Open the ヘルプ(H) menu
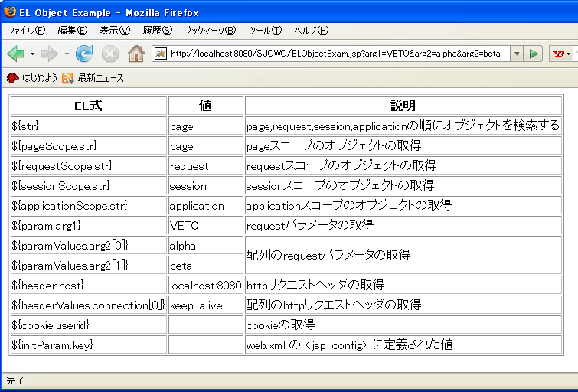The width and height of the screenshot is (578, 392). pos(311,31)
